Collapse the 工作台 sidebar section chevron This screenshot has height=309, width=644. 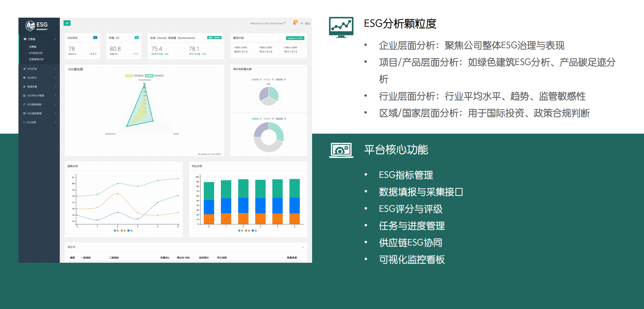[55, 39]
